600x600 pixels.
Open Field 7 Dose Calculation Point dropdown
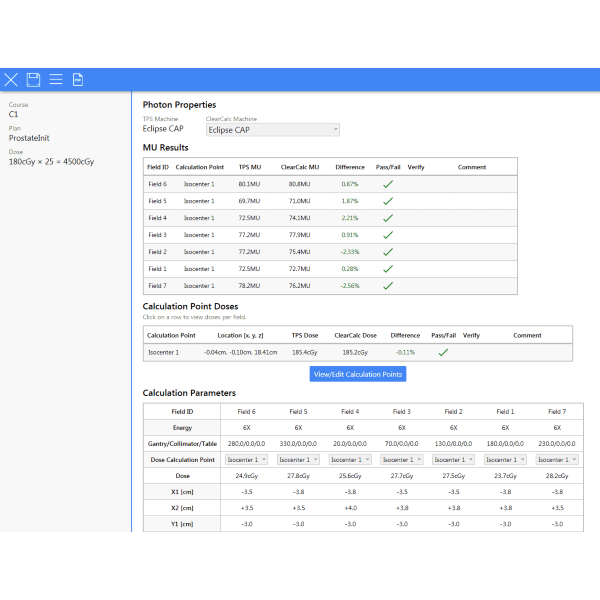(x=557, y=460)
